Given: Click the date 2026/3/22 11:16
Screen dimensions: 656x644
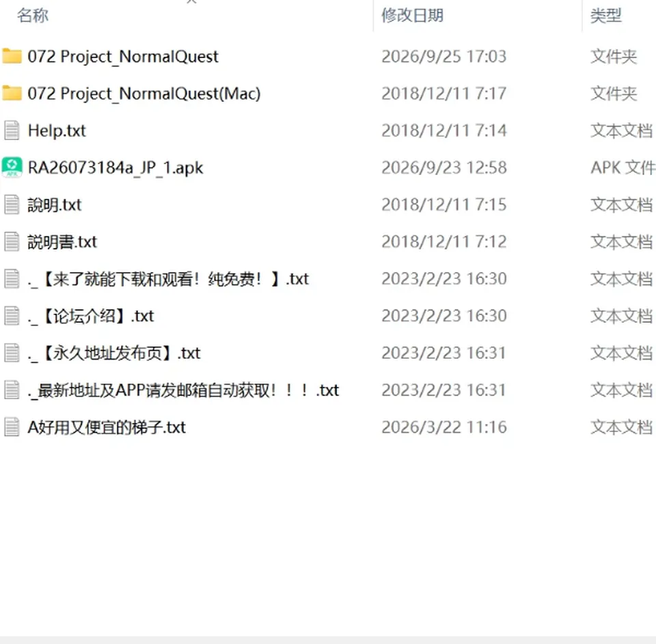Looking at the screenshot, I should point(444,427).
